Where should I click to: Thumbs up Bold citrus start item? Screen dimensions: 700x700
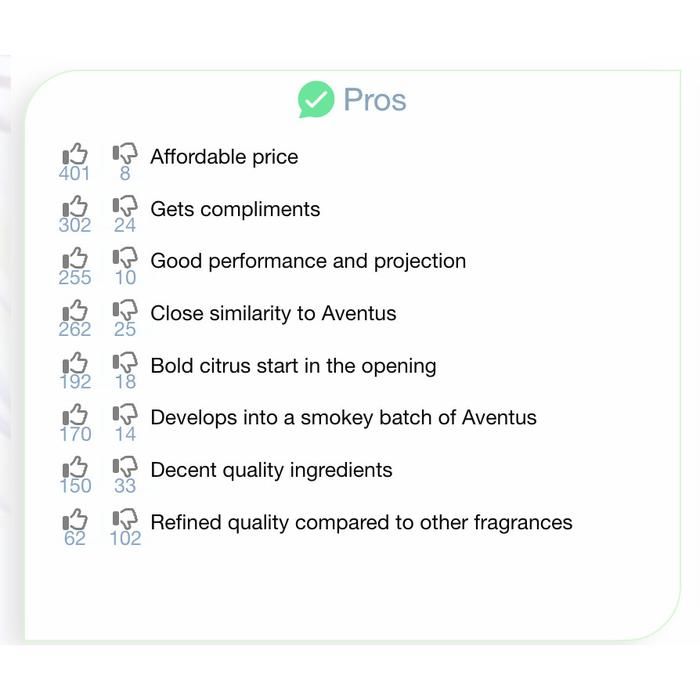click(75, 363)
